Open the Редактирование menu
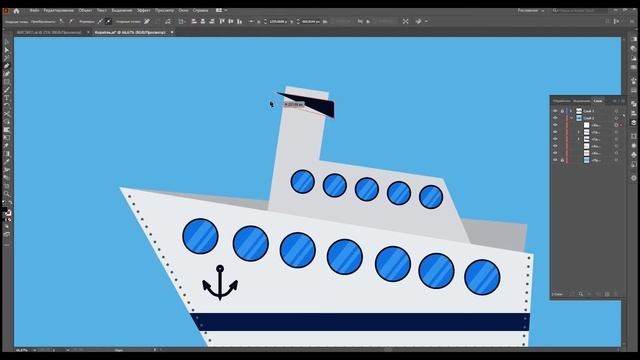The height and width of the screenshot is (360, 640). 58,11
